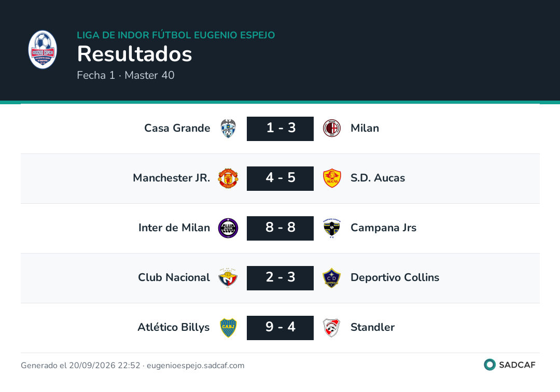Screen dimensions: 560x392
Task: Click the Standler team crest
Action: pos(332,328)
